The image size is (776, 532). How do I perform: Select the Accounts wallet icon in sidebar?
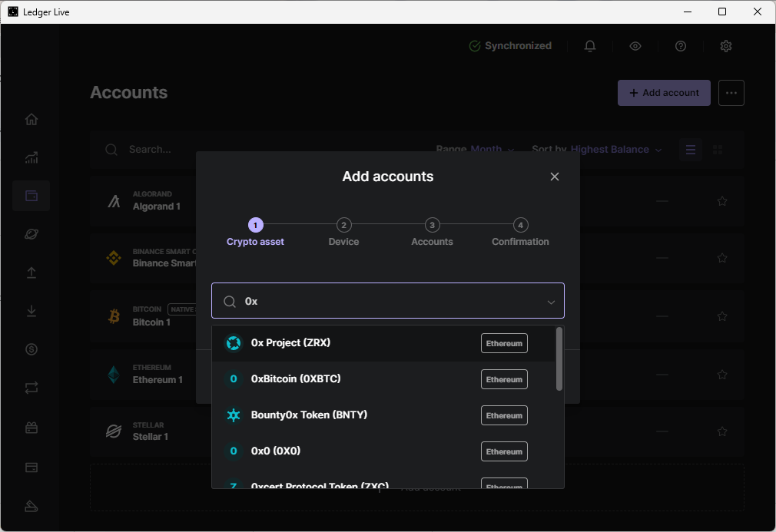32,196
